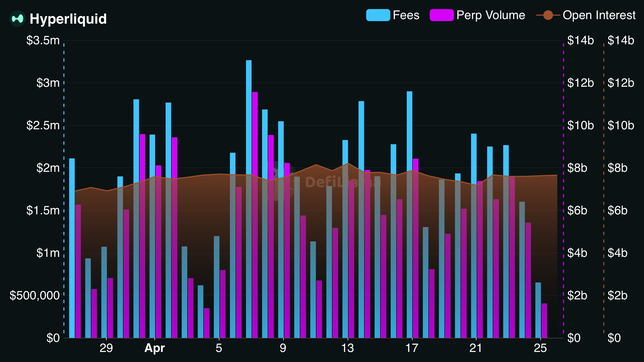Click the blue Fees legend swatch
This screenshot has width=644, height=362.
click(x=378, y=15)
